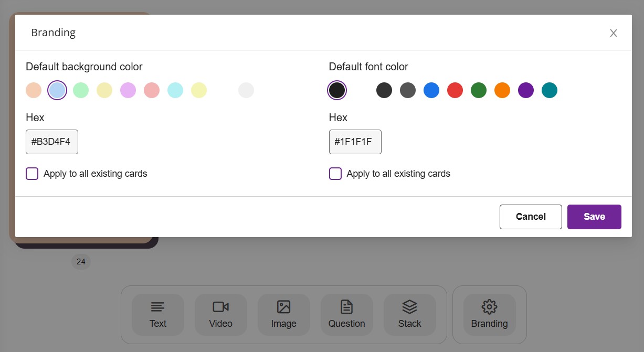
Task: Open Branding gear settings
Action: [x=489, y=315]
